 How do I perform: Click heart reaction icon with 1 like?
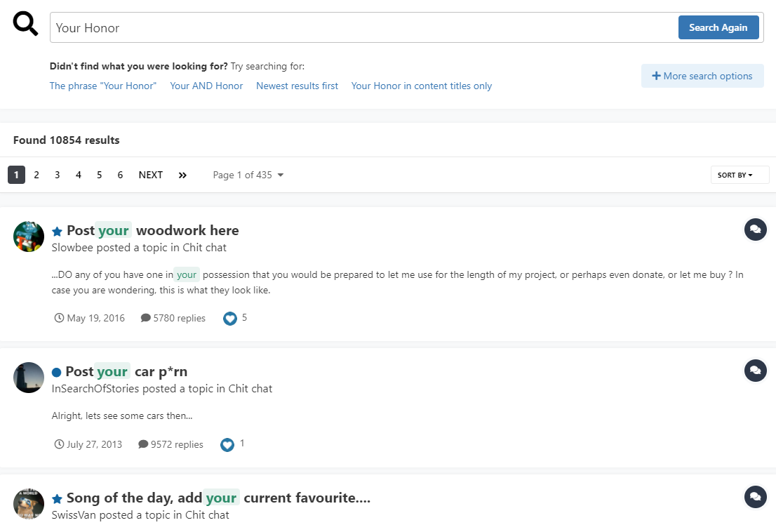(x=227, y=445)
